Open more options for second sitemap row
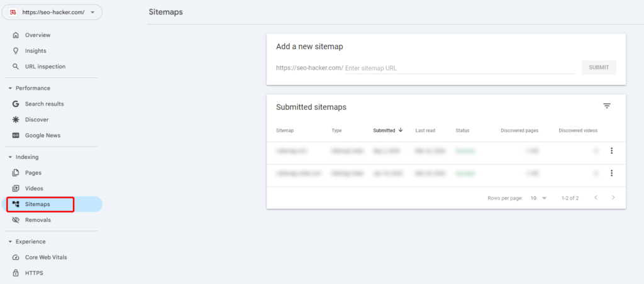 [611, 173]
